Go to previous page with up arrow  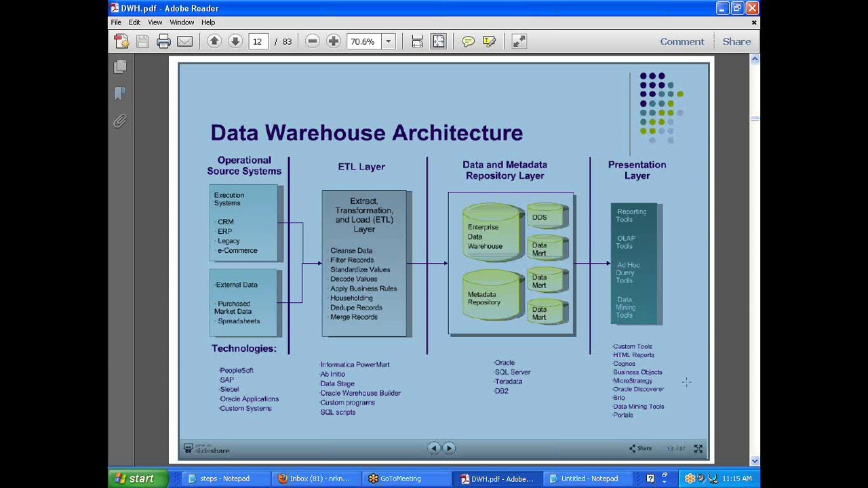pyautogui.click(x=214, y=41)
